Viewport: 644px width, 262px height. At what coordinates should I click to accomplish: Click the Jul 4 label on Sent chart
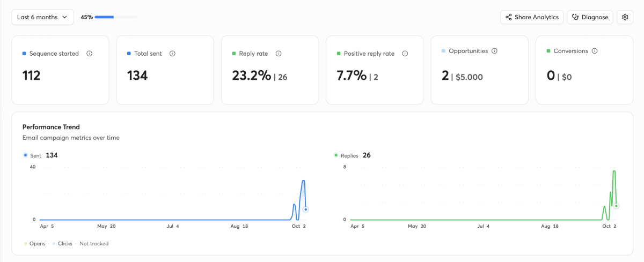coord(173,227)
